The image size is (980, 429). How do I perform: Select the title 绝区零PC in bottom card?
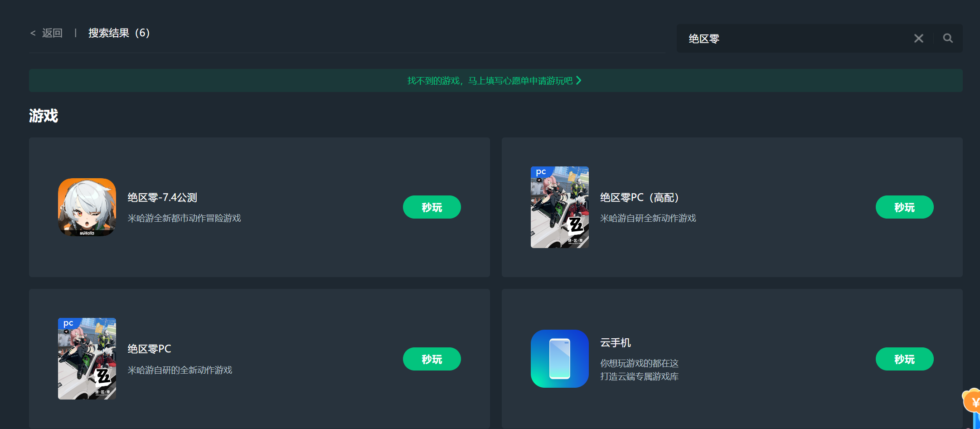pos(149,349)
